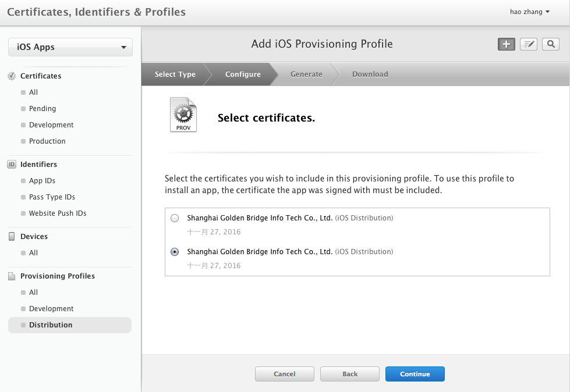Click the Provisioning Profiles document icon

tap(12, 276)
